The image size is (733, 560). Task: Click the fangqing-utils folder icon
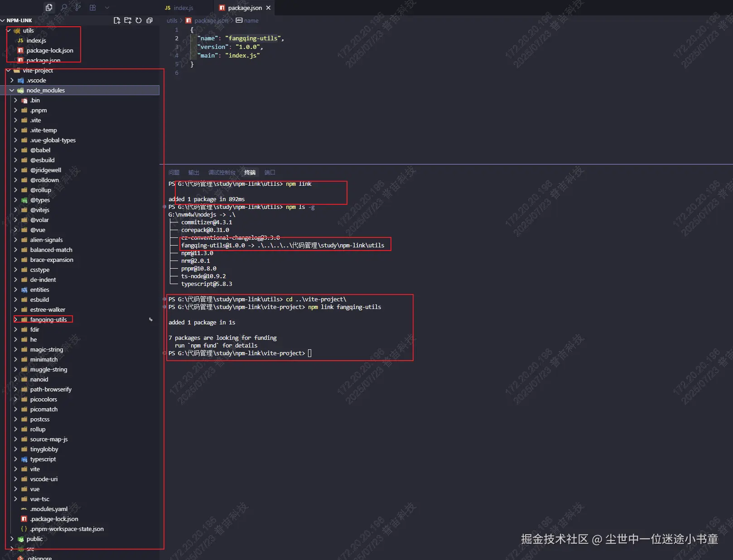pos(24,319)
